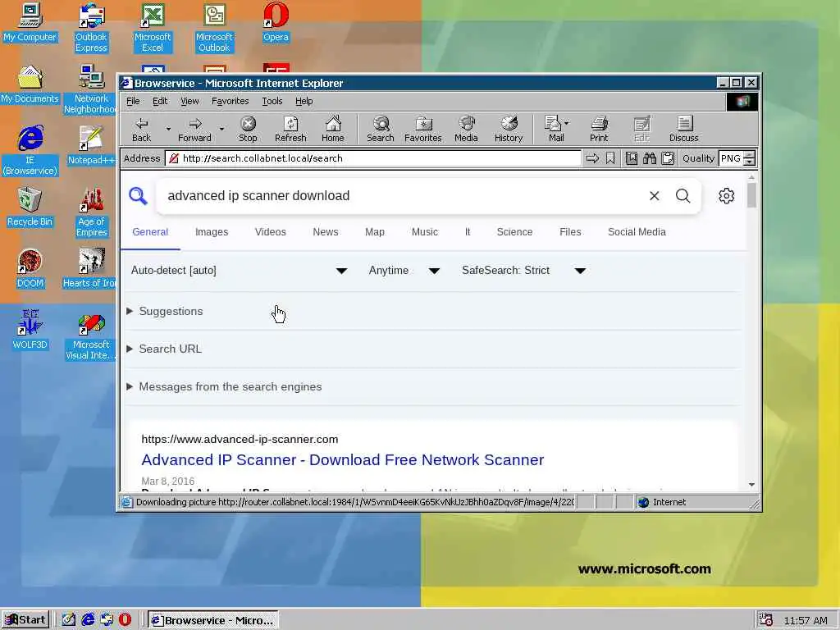
Task: Select the Recycle Bin desktop icon
Action: coord(30,207)
